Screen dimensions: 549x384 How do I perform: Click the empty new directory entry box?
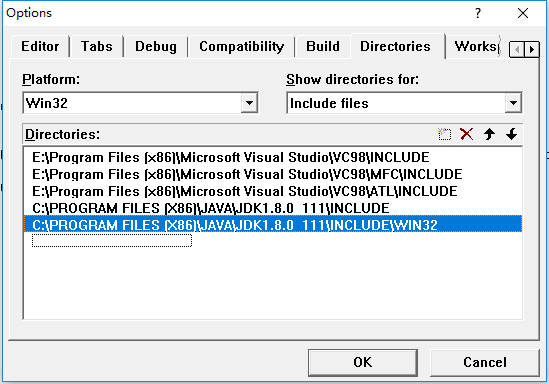112,240
